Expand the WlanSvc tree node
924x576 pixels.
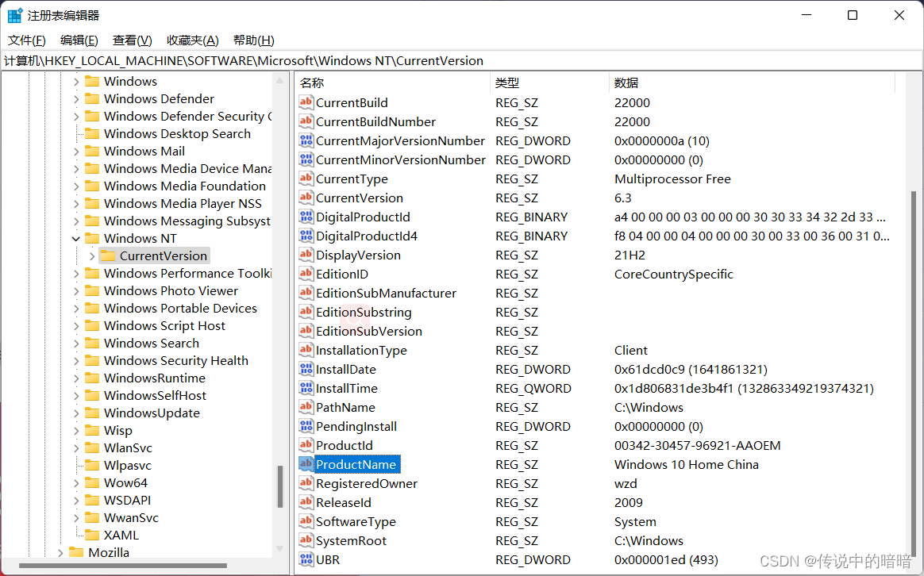[x=76, y=448]
